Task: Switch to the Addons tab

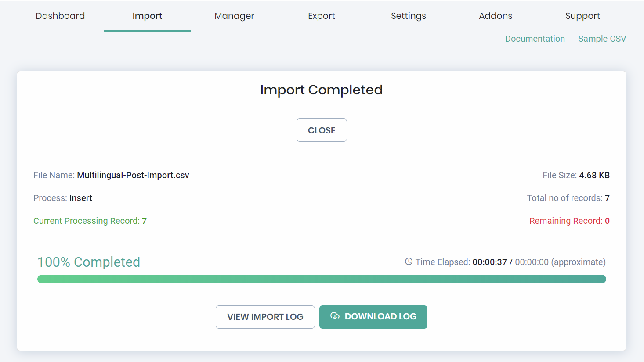Action: [496, 16]
